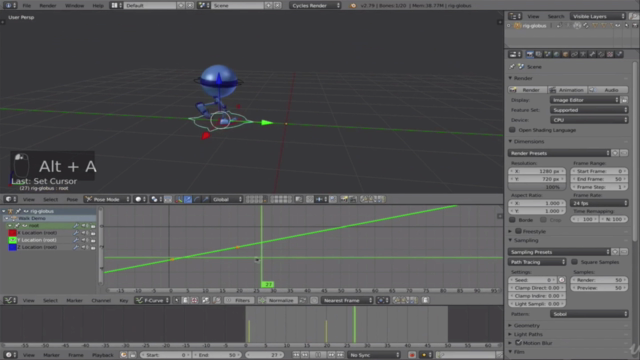640x360 pixels.
Task: Click the Render samples 50 field
Action: tap(599, 280)
